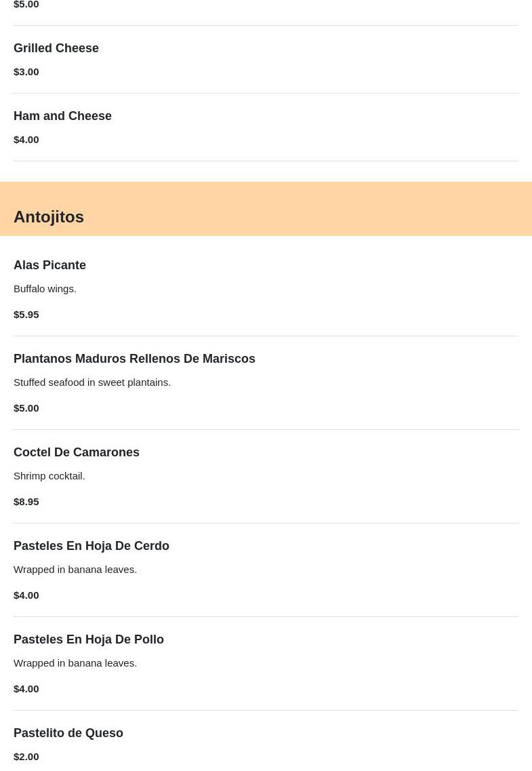Click the $5.95 price label

(26, 314)
